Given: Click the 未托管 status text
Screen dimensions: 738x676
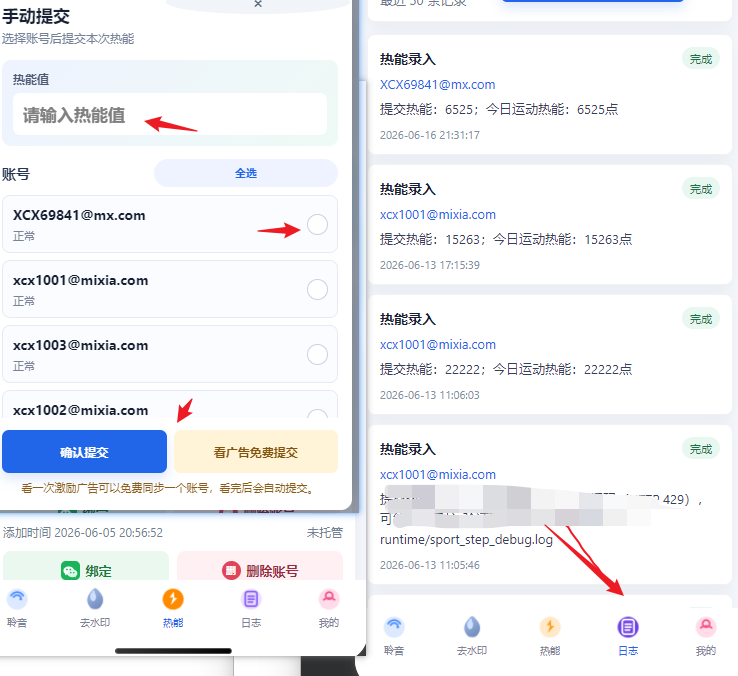Looking at the screenshot, I should (325, 532).
